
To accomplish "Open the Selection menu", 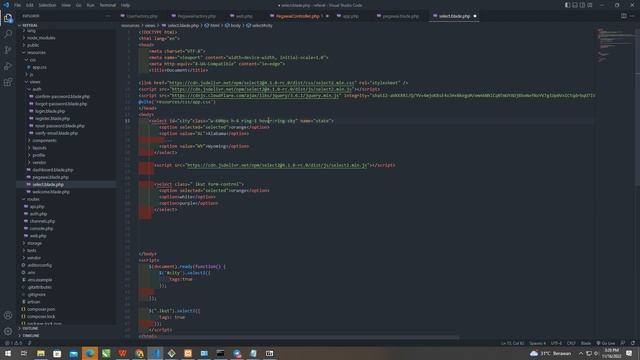I will (47, 5).
